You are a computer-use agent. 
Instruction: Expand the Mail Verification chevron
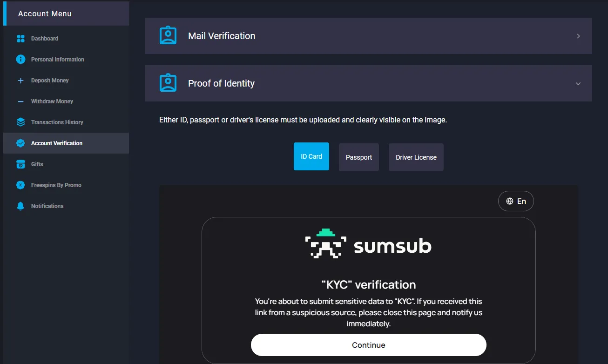click(578, 36)
